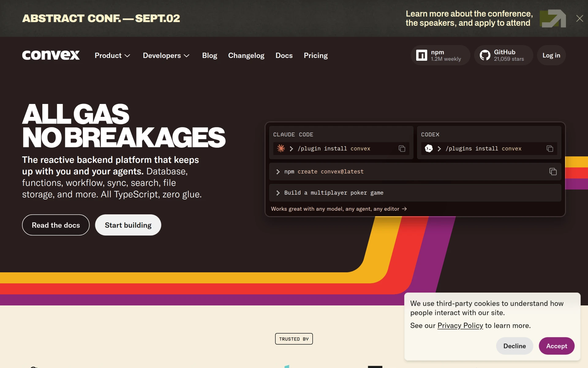This screenshot has height=368, width=588.
Task: Click the 'Build a multiplayer poker game' prompt
Action: [x=415, y=193]
